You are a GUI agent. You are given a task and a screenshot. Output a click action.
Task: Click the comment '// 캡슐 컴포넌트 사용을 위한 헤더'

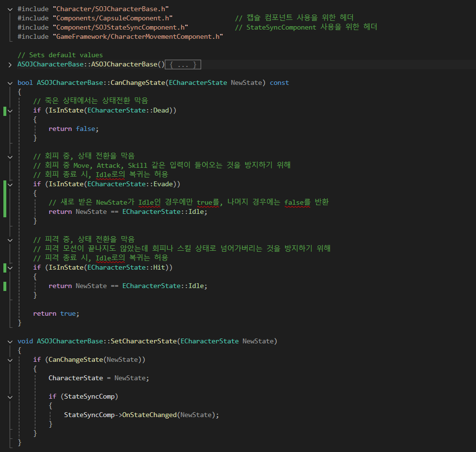294,17
